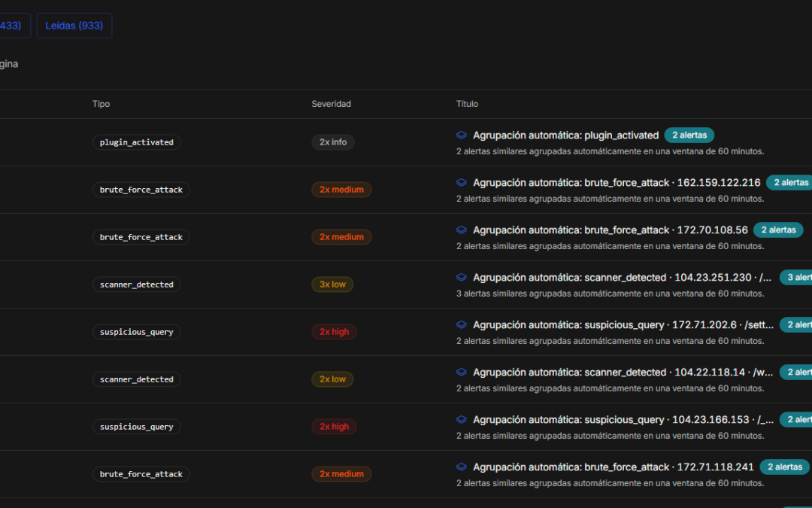Click the group icon beside plugin_activated title
The image size is (812, 508).
(462, 135)
